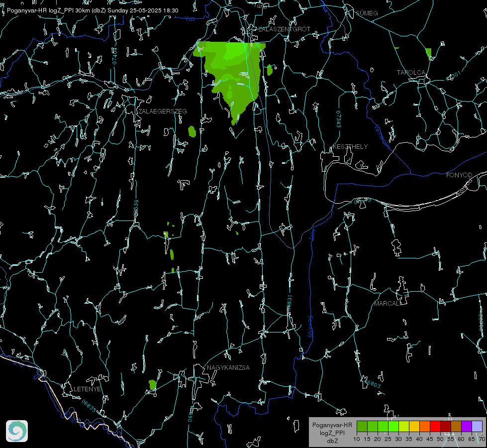Image resolution: width=487 pixels, height=448 pixels.
Task: Select the SÜMEG city label
Action: 367,13
